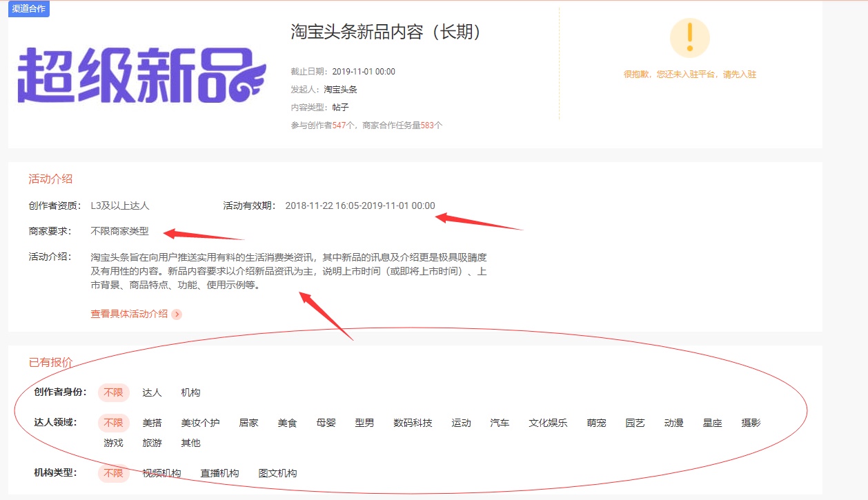Select the 母婴 domain filter
868x500 pixels.
(x=326, y=423)
